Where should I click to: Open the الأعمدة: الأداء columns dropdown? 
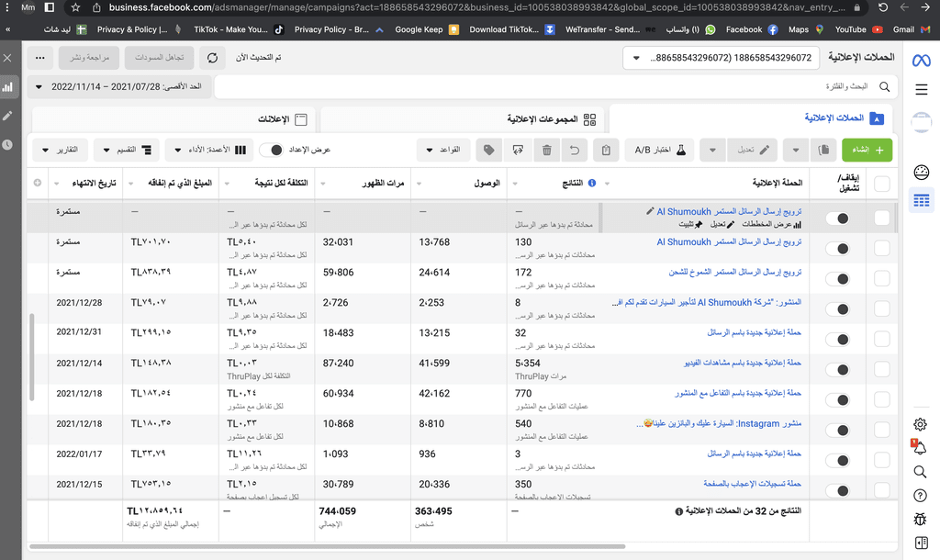pos(210,150)
